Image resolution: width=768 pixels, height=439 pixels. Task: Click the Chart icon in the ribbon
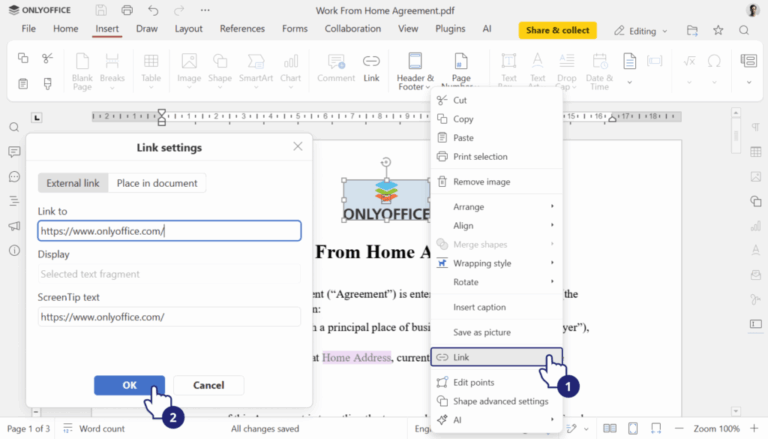[290, 67]
